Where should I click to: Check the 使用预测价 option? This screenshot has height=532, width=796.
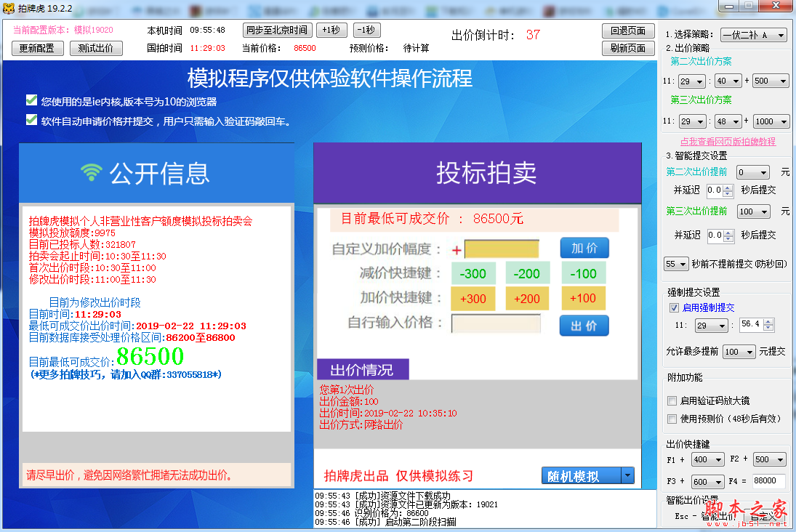[672, 419]
